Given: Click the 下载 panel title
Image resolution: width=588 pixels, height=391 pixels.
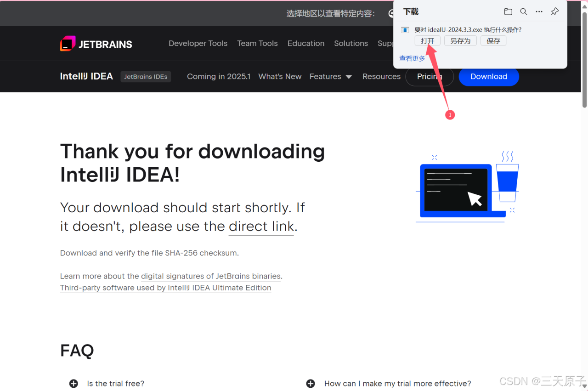Looking at the screenshot, I should tap(411, 12).
